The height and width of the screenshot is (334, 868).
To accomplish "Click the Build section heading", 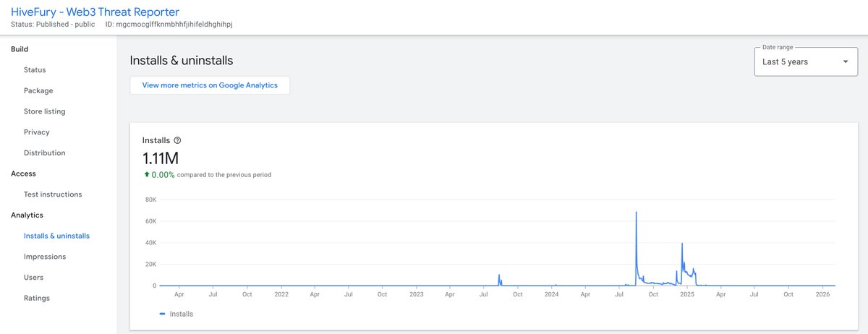I will pyautogui.click(x=20, y=49).
